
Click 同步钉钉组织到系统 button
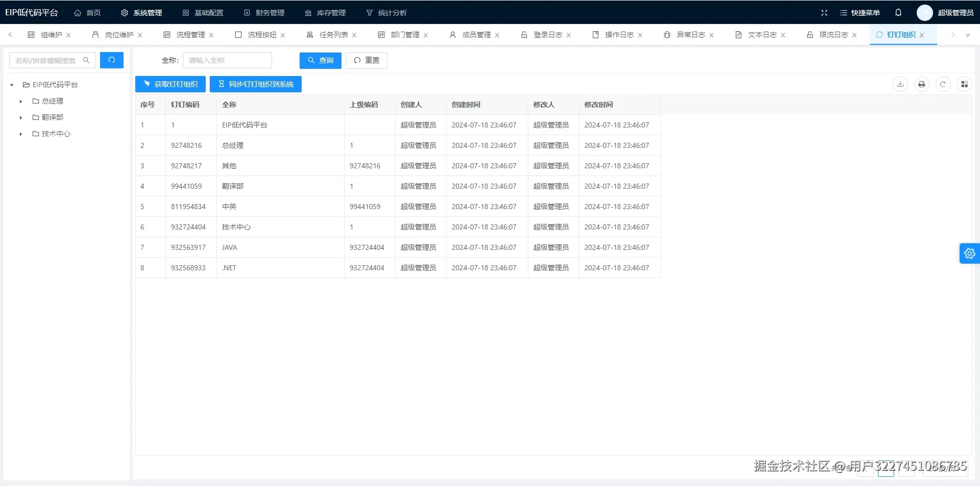coord(256,84)
